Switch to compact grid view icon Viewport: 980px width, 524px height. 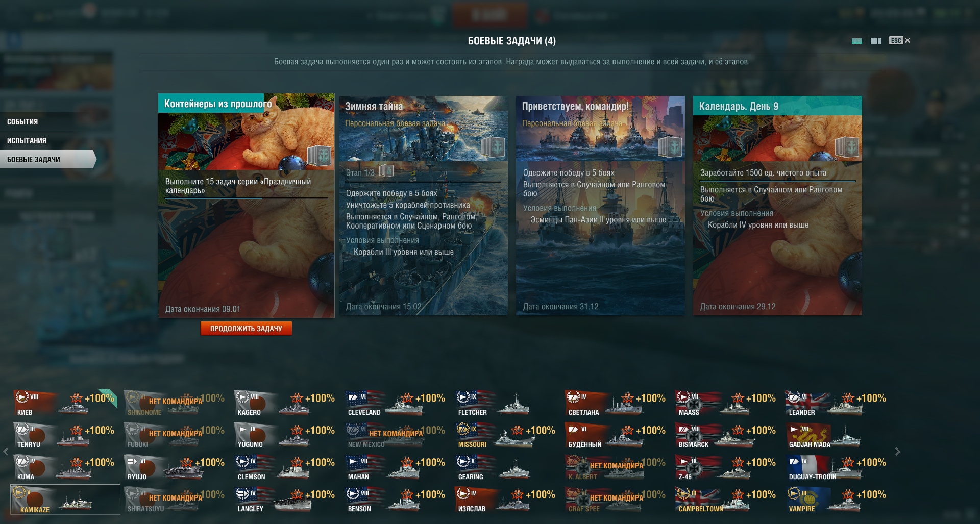pos(876,41)
